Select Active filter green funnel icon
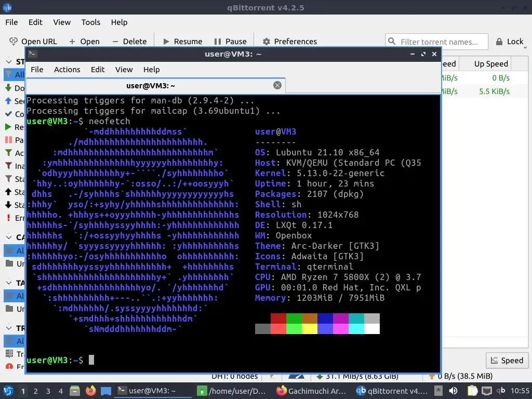 [8, 153]
